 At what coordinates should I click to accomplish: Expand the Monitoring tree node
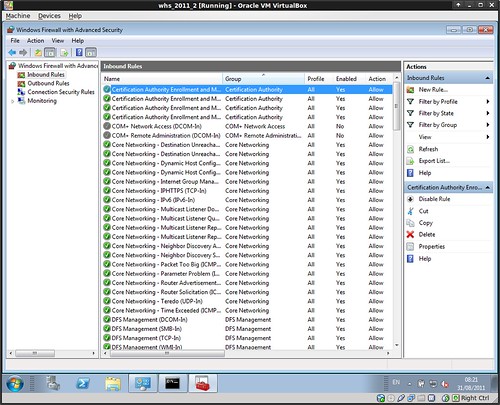click(x=13, y=101)
